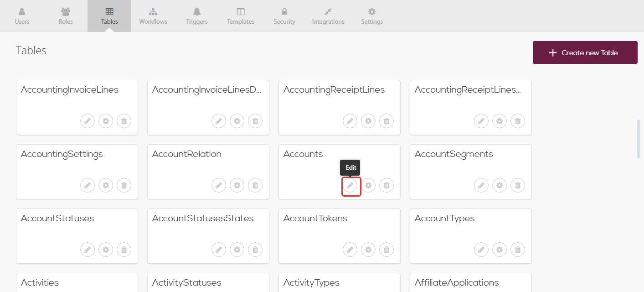Edit the AccountSegments table
The width and height of the screenshot is (644, 292).
point(481,185)
